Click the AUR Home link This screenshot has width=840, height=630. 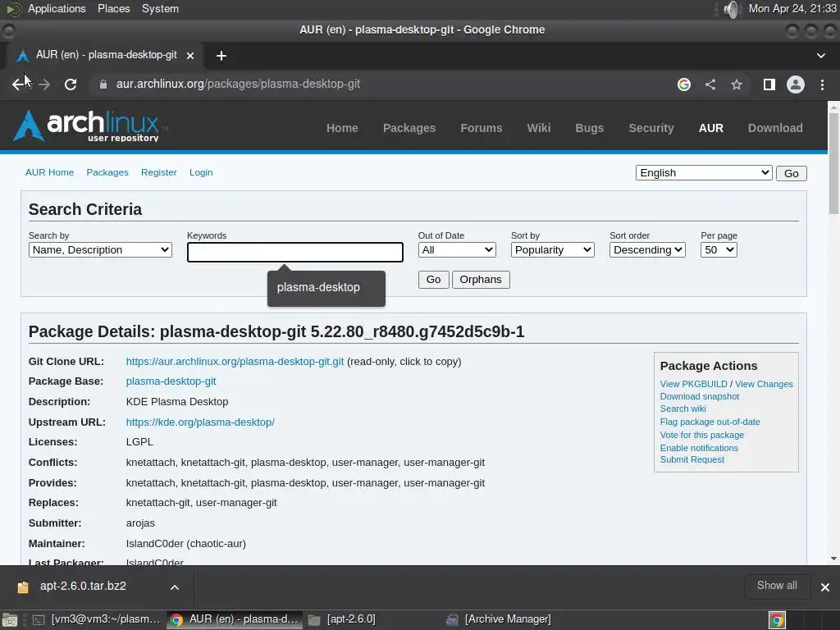click(49, 172)
